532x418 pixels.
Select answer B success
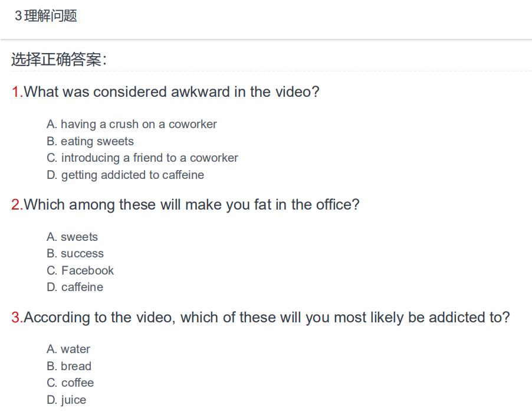click(x=75, y=253)
